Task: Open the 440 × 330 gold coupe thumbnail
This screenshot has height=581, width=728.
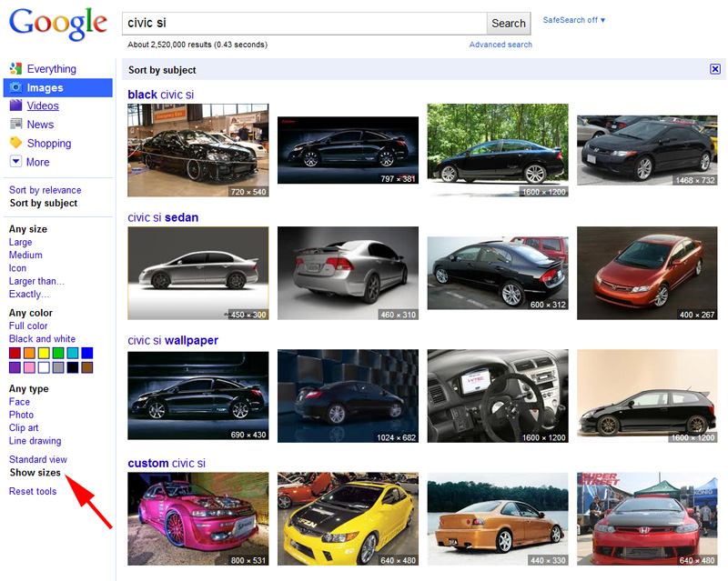Action: pos(498,519)
